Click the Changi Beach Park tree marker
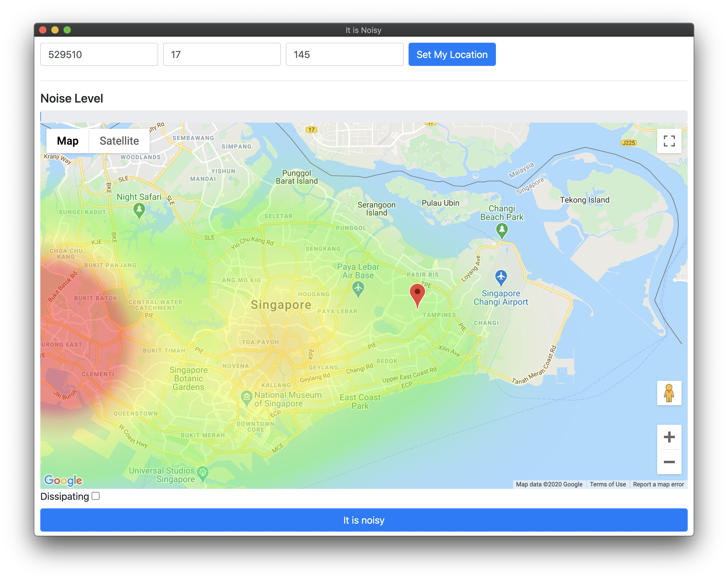This screenshot has width=728, height=581. [502, 230]
